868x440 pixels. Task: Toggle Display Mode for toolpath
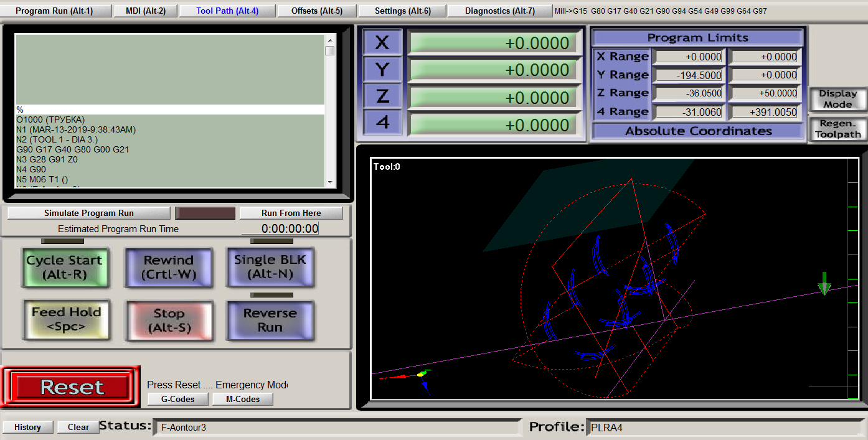837,99
